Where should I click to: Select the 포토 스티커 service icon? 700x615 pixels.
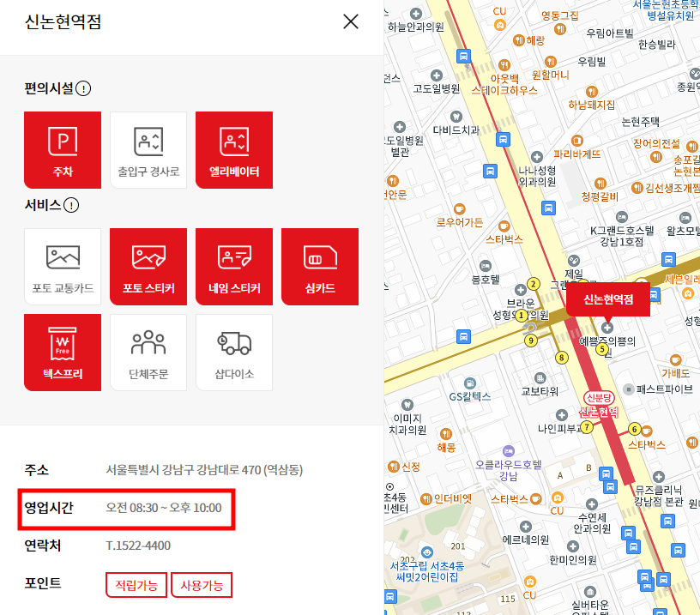pos(148,266)
